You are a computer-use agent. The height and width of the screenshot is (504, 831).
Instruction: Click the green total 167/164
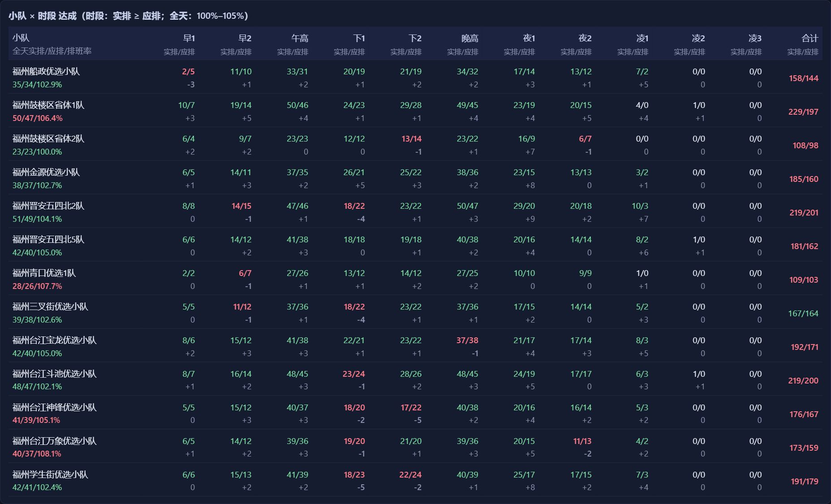[x=803, y=313]
